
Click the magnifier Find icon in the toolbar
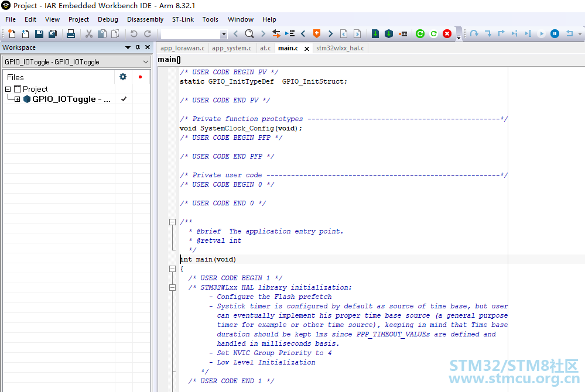(249, 34)
